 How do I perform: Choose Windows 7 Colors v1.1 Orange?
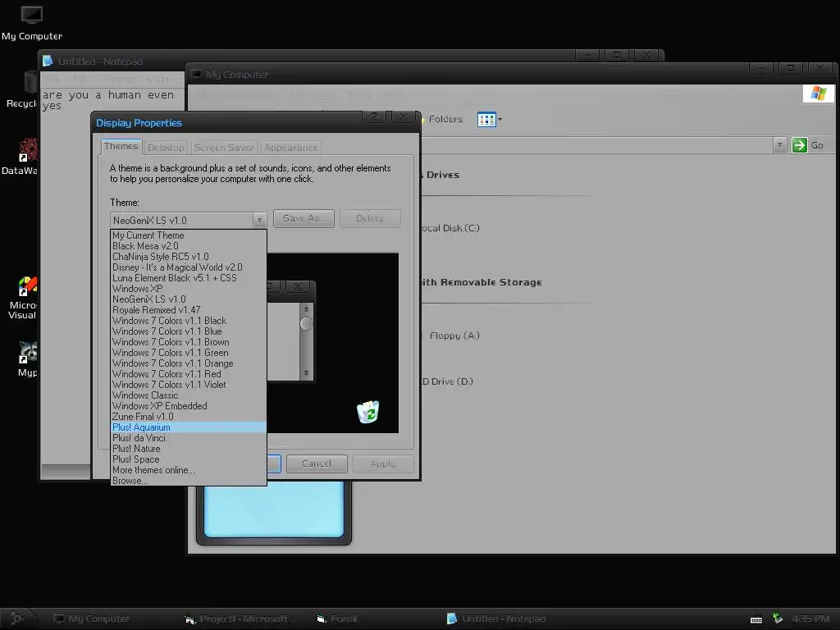click(189, 363)
